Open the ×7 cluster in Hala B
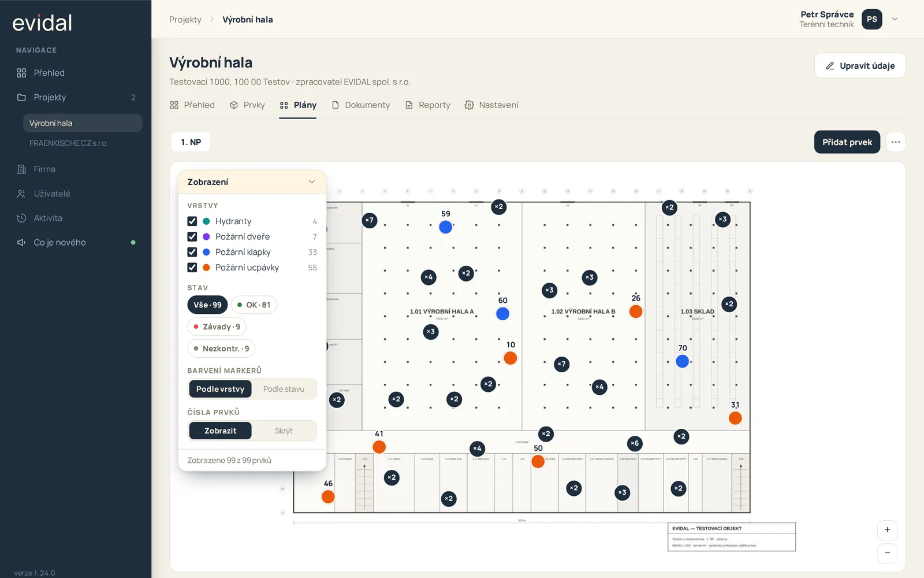924x578 pixels. click(x=561, y=364)
